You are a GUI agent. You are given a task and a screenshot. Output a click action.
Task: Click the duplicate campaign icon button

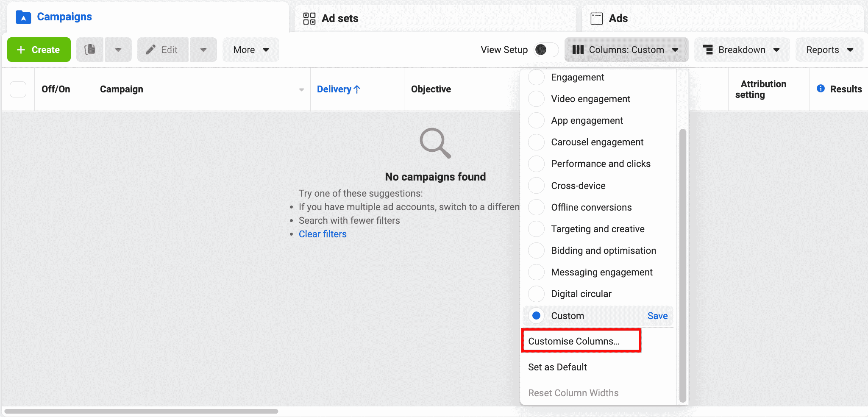[x=90, y=50]
